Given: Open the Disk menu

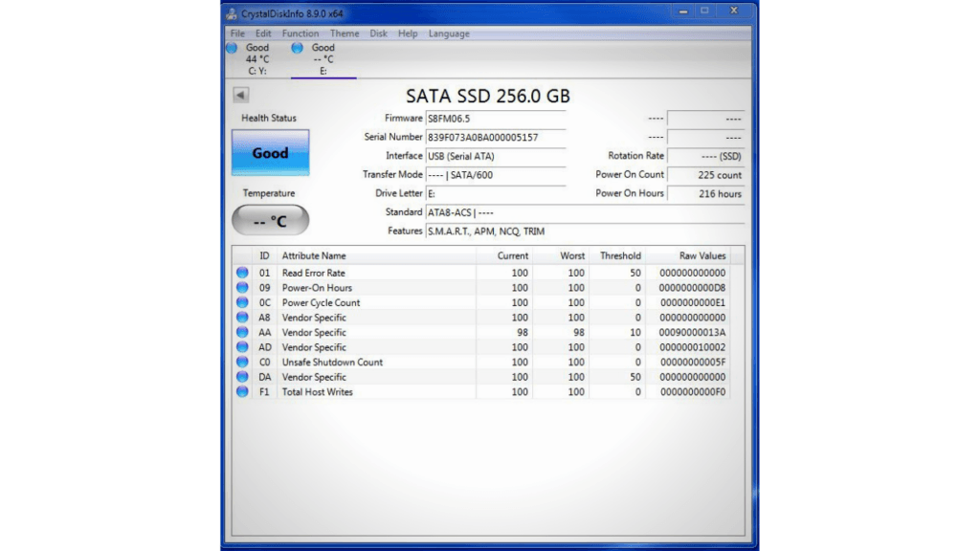Looking at the screenshot, I should point(378,33).
